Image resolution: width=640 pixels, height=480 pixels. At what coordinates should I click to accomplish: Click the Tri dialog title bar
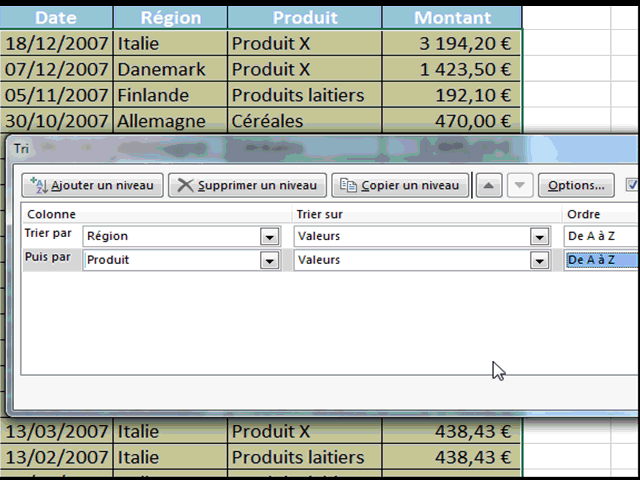point(322,148)
